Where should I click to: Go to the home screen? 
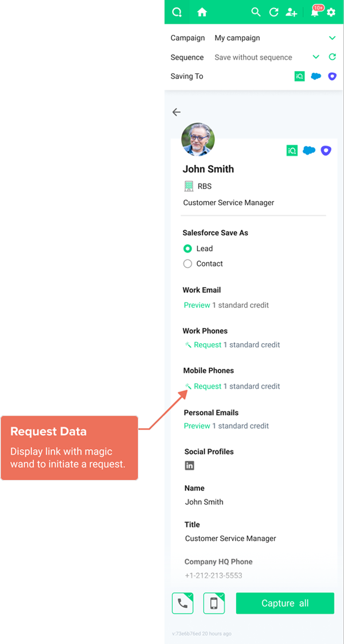(202, 12)
